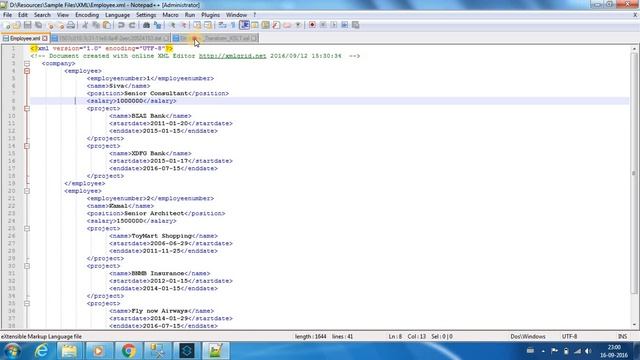Collapse the project fold marker on line 25

(x=27, y=229)
